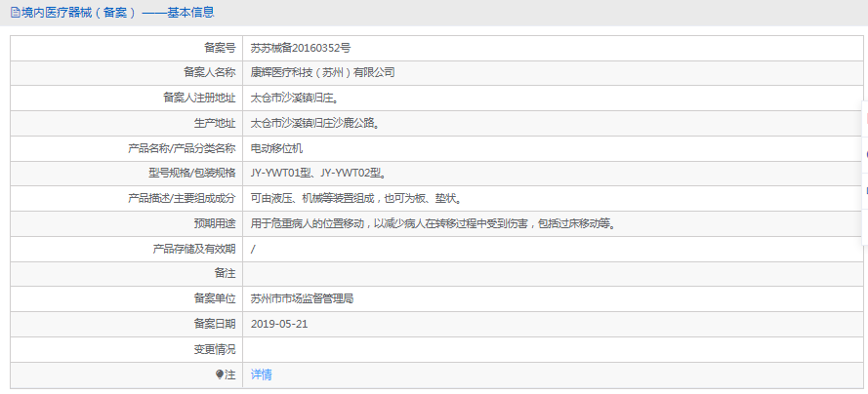The width and height of the screenshot is (868, 394).
Task: Click the company name 康辉医疗科技（苏州）有限公司
Action: coord(323,72)
